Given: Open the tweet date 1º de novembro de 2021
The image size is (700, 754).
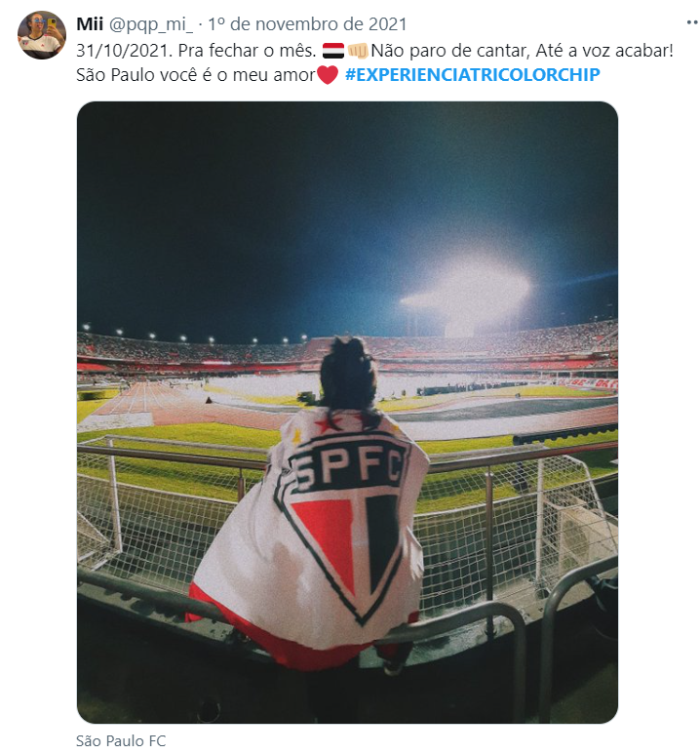Looking at the screenshot, I should coord(307,24).
